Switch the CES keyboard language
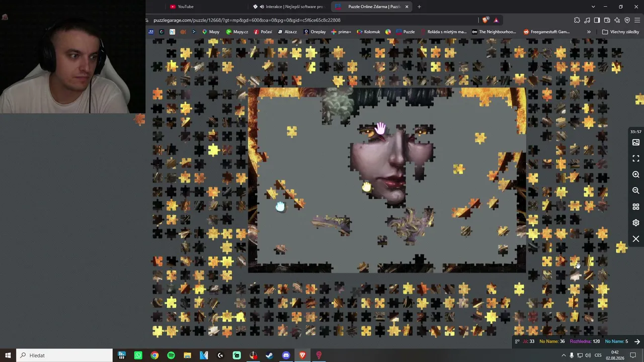This screenshot has width=644, height=362. [598, 355]
